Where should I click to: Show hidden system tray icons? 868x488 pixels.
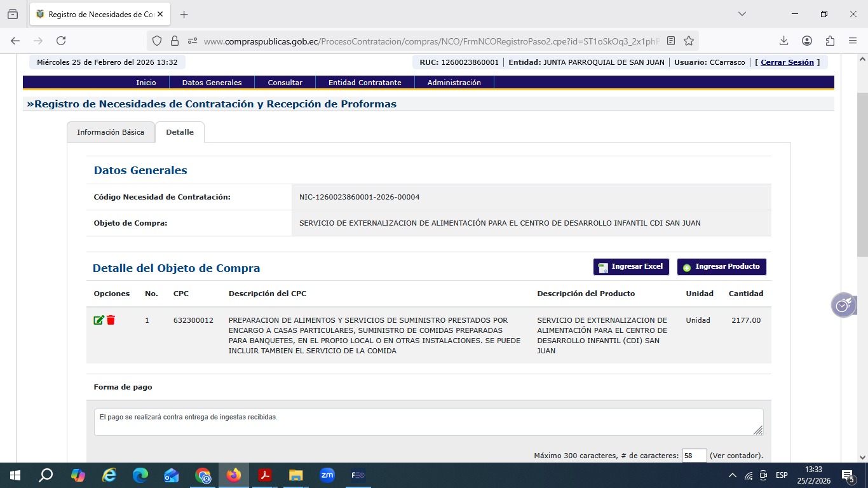point(732,475)
